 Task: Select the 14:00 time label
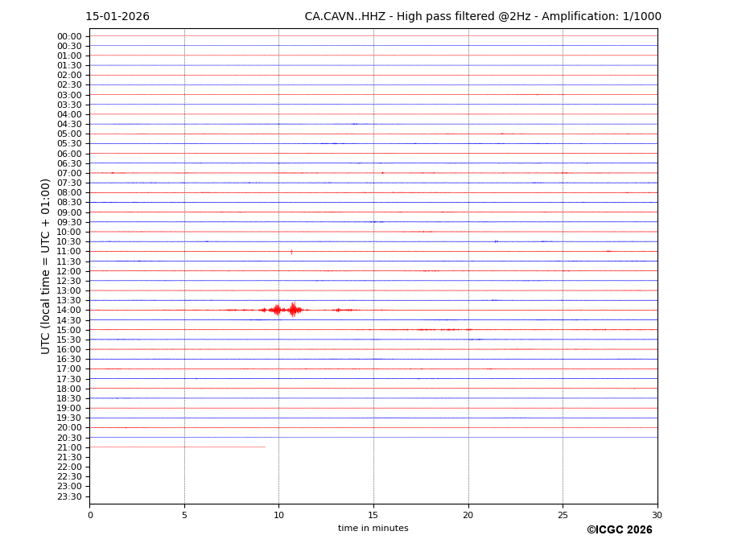coord(69,311)
